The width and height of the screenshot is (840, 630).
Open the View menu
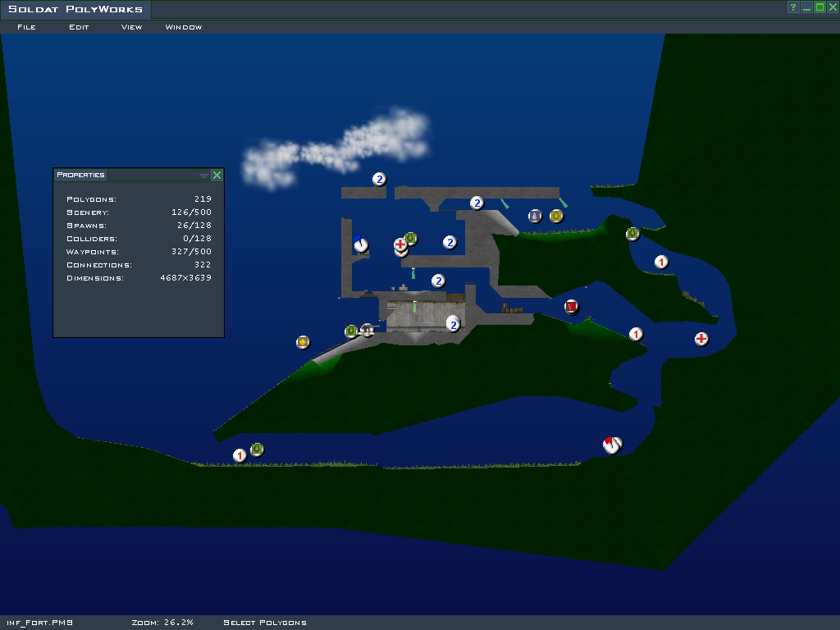(x=131, y=27)
